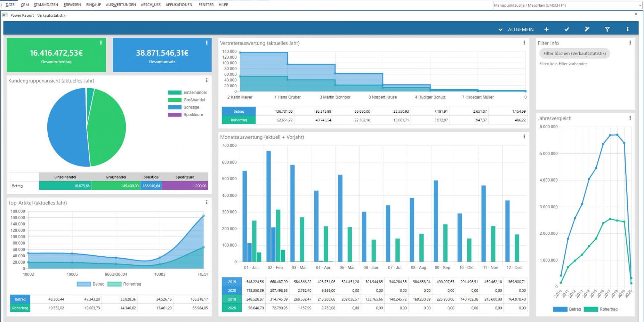Open the CRM menu
Screen dimensions: 644x322
[x=25, y=5]
